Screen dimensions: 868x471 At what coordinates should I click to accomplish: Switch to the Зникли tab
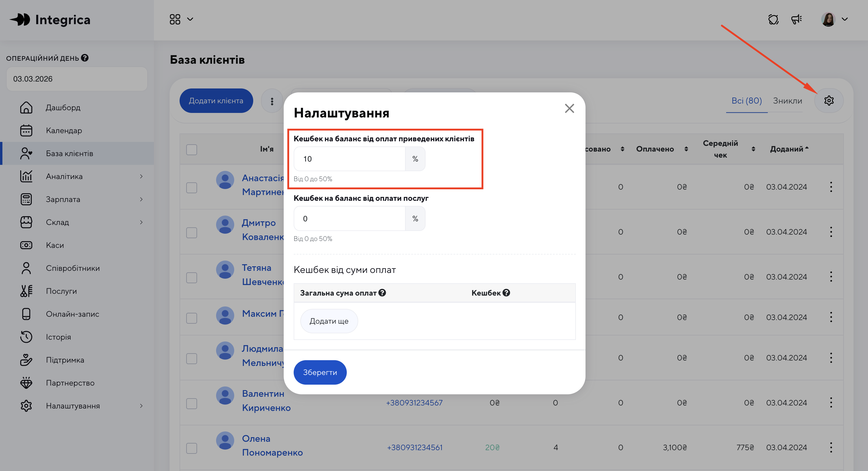[787, 101]
